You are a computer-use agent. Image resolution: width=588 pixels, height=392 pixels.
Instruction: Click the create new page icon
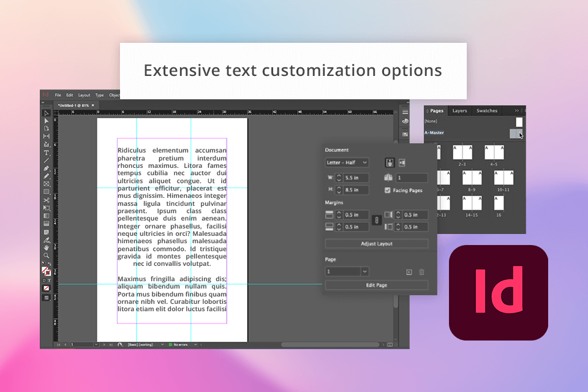tap(409, 272)
